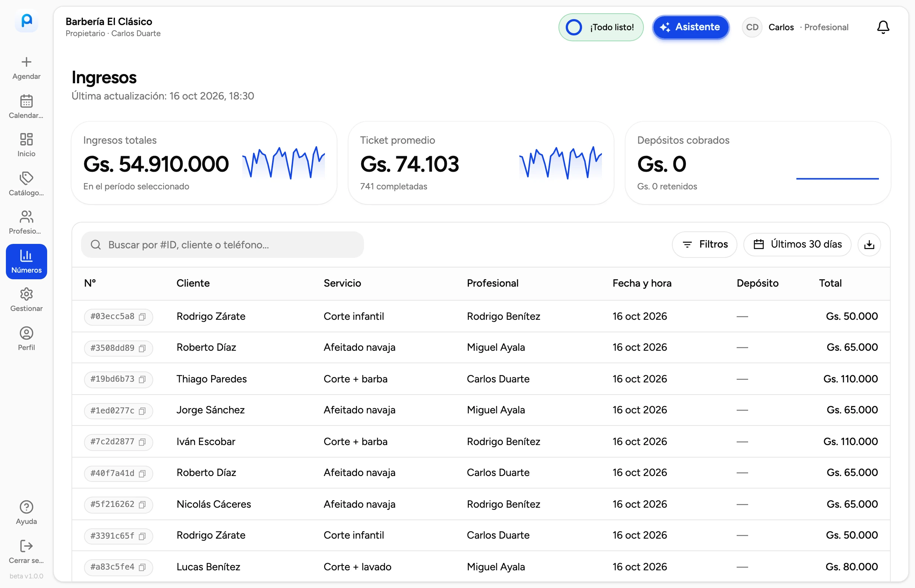Viewport: 915px width, 588px height.
Task: Launch the Asistente button
Action: click(x=690, y=27)
